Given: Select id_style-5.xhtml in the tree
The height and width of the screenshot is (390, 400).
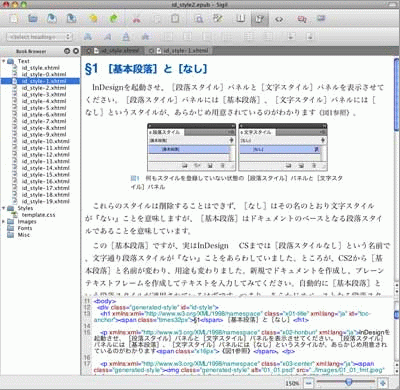Looking at the screenshot, I should click(44, 108).
